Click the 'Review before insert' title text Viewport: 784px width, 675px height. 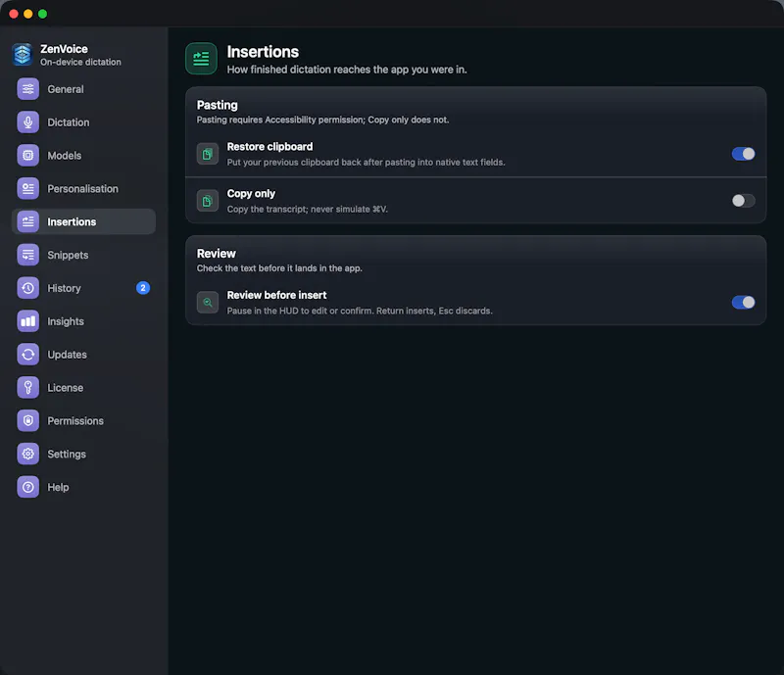tap(276, 295)
